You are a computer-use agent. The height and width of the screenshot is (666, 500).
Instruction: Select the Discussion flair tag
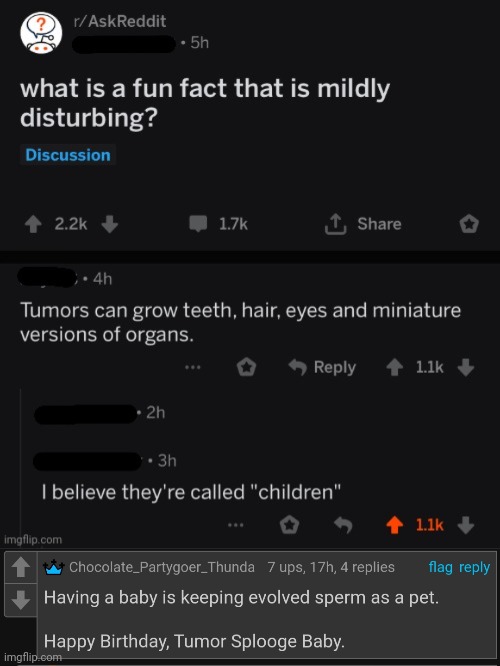(68, 155)
